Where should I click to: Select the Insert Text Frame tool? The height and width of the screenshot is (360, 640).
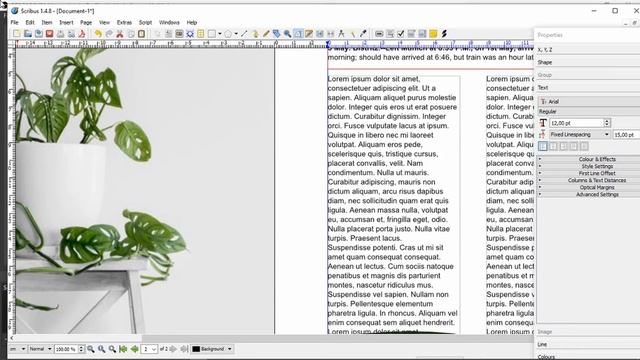tap(168, 33)
